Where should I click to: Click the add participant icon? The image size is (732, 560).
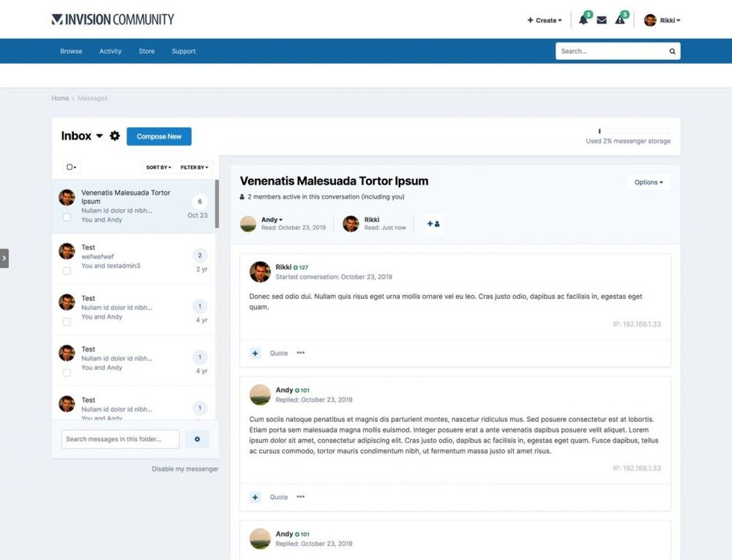(x=433, y=224)
